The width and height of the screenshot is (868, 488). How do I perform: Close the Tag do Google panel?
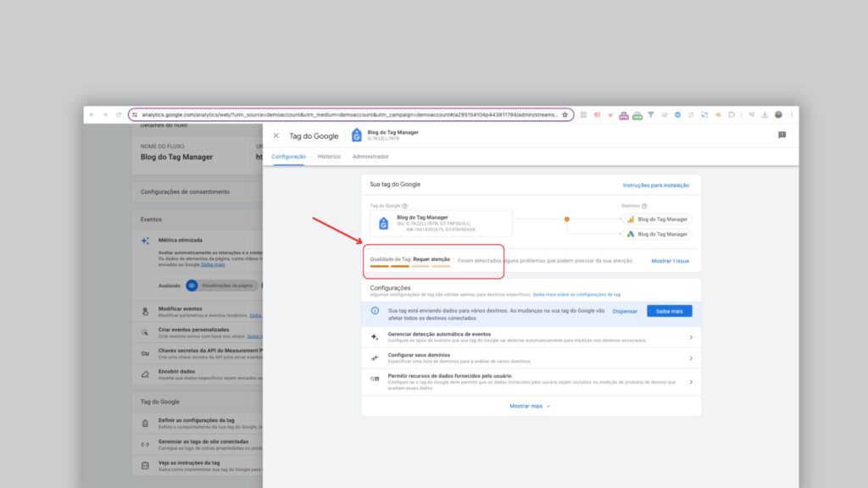276,136
